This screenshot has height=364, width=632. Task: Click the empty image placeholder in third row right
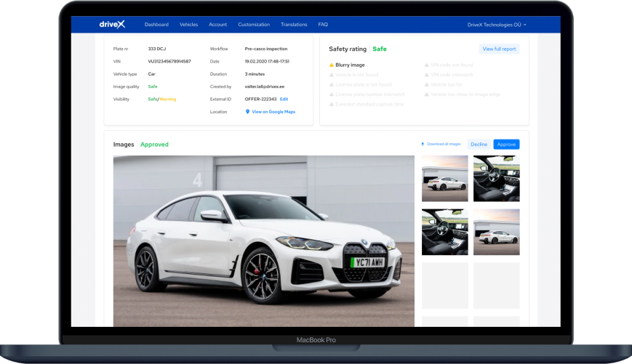[497, 286]
